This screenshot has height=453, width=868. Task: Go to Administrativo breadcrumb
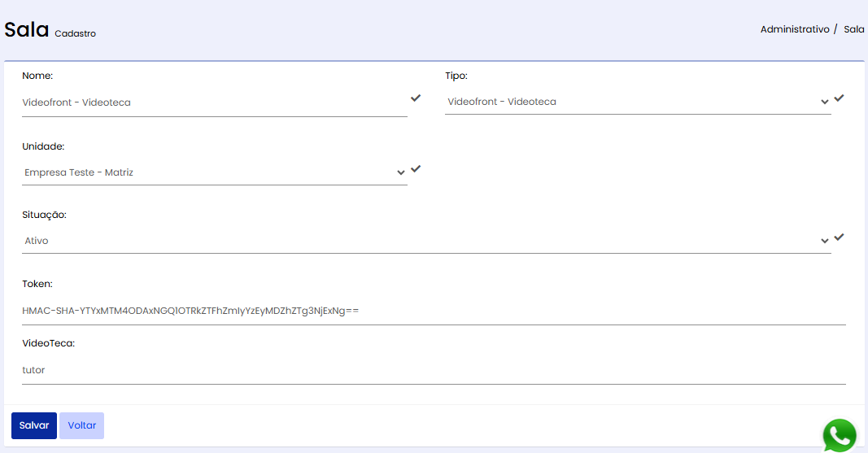[x=795, y=29]
